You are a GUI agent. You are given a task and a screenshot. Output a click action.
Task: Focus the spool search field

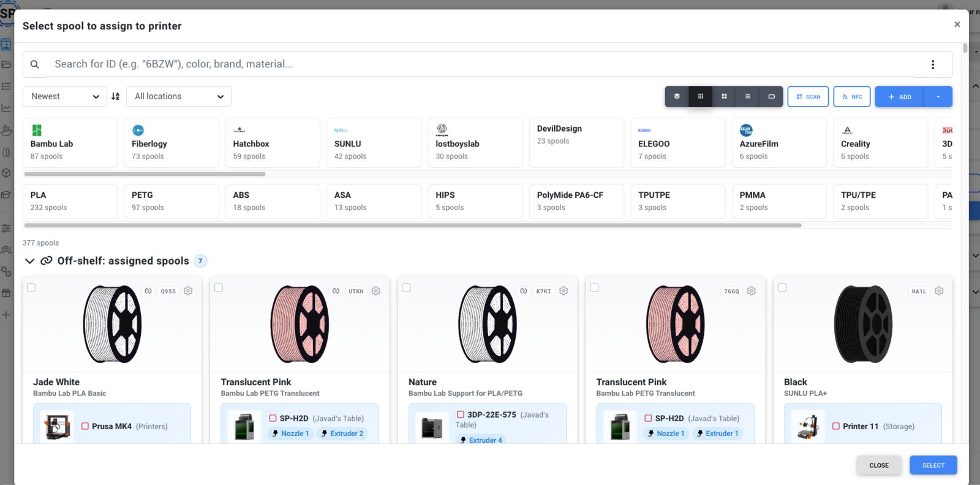pos(480,64)
